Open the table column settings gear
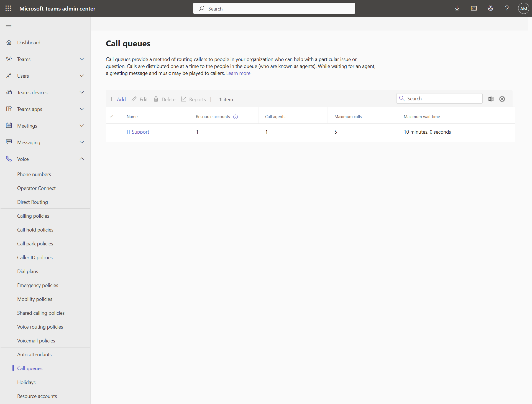 [502, 99]
